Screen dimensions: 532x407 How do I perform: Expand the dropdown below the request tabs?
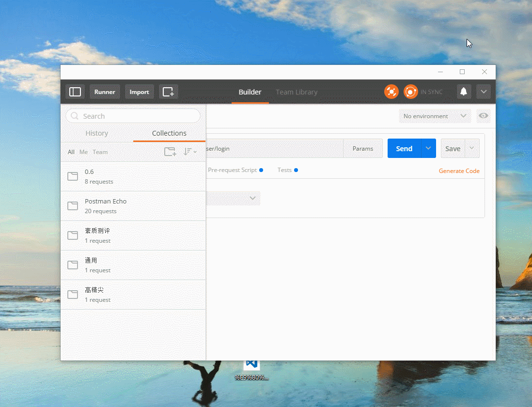pos(234,199)
